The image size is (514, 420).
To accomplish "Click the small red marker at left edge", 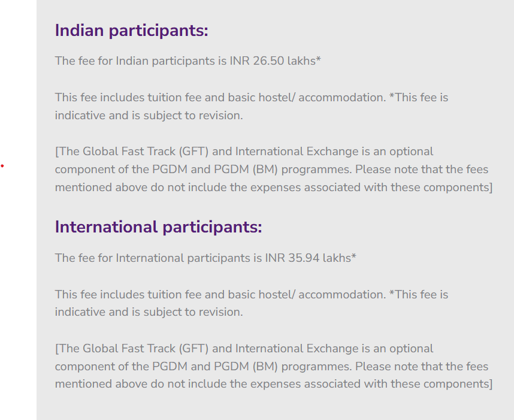I will [2, 165].
